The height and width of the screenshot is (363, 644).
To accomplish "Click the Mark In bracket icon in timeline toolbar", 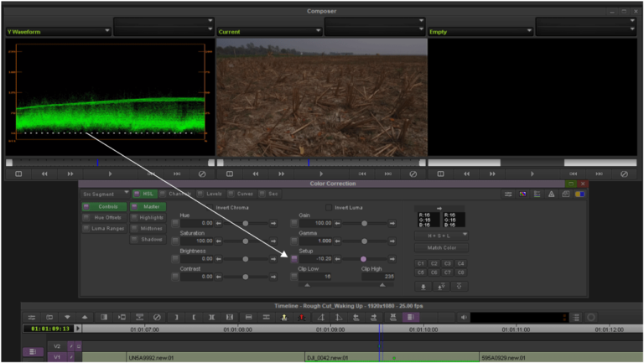I will [176, 317].
